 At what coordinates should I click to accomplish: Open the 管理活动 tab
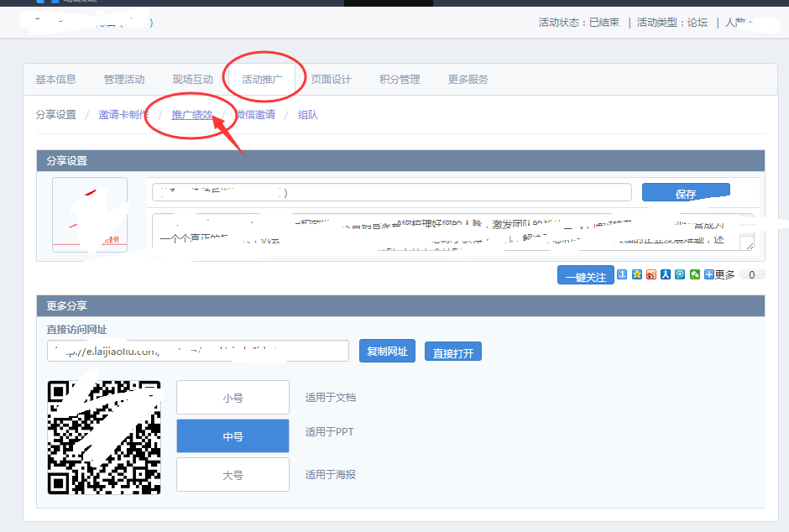tap(123, 80)
